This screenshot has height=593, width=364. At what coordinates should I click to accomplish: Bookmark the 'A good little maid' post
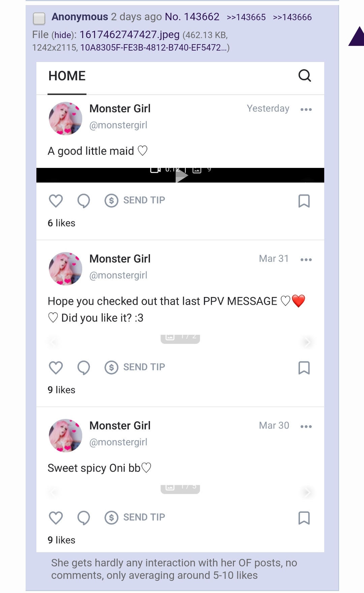(x=304, y=201)
